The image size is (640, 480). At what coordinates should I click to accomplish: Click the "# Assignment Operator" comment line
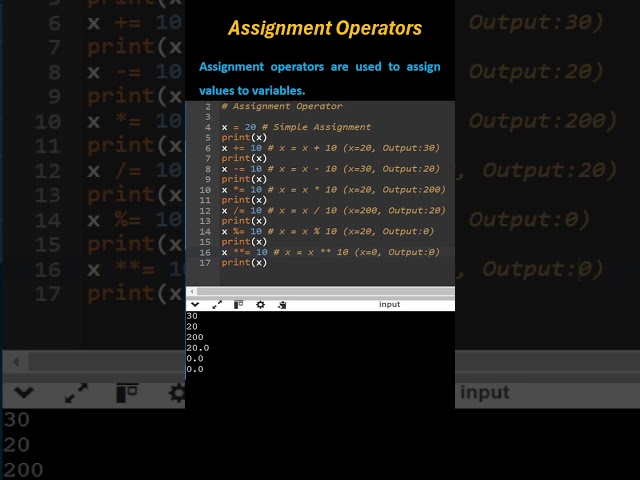(x=282, y=107)
